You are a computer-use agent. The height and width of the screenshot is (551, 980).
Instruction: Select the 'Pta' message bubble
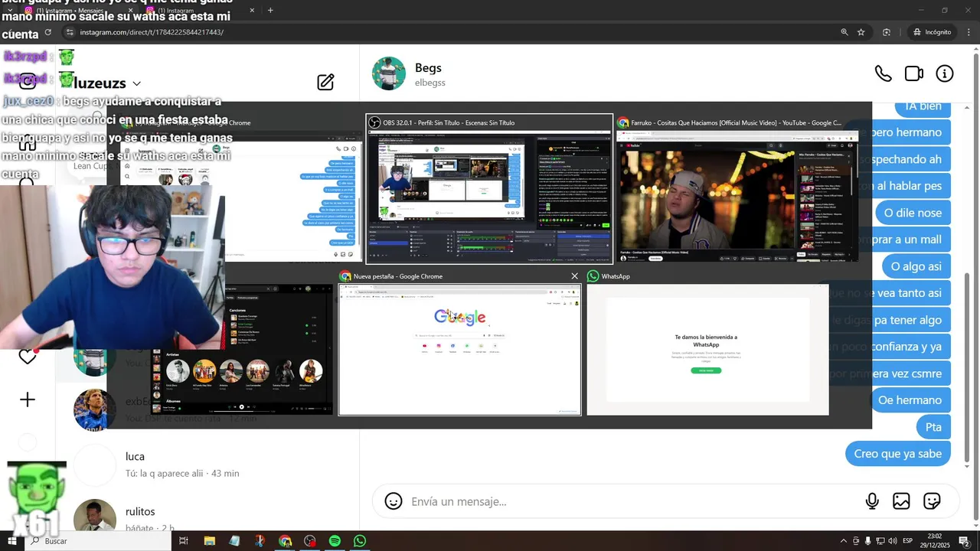(933, 427)
